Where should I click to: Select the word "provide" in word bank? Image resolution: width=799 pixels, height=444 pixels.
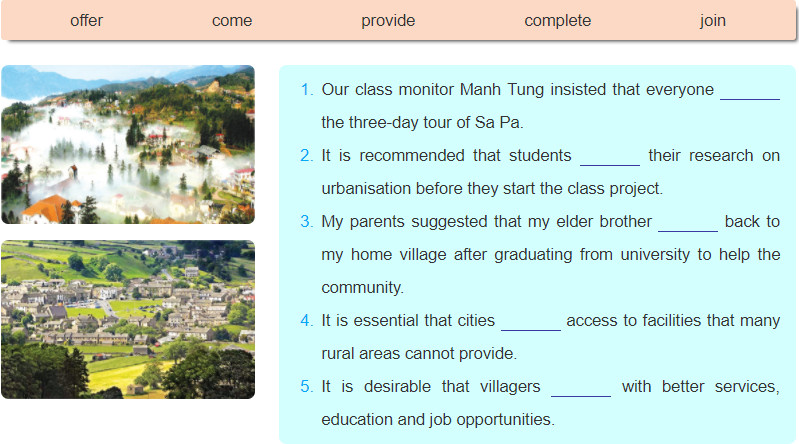tap(388, 20)
